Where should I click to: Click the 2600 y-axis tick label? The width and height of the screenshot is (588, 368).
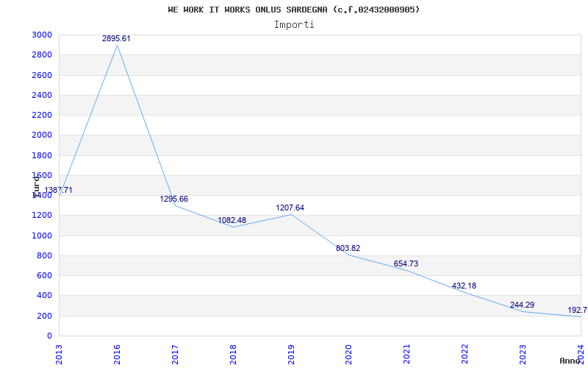(x=42, y=75)
